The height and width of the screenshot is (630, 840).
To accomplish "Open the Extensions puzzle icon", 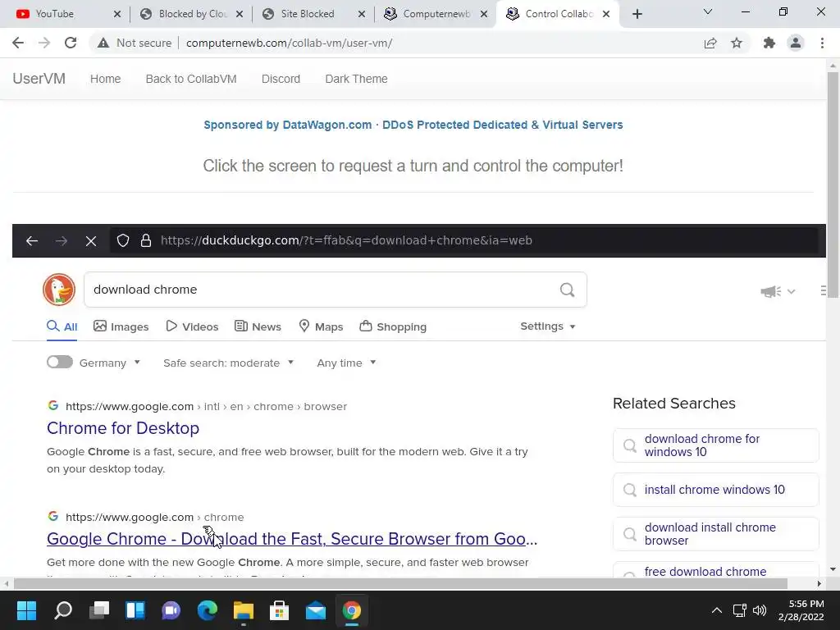I will click(769, 43).
